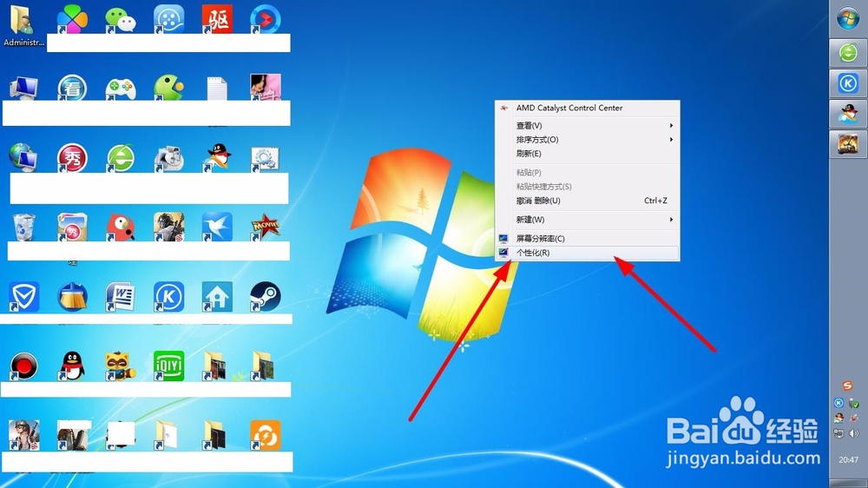Open the WeChat desktop shortcut
The image size is (868, 488).
pyautogui.click(x=120, y=19)
